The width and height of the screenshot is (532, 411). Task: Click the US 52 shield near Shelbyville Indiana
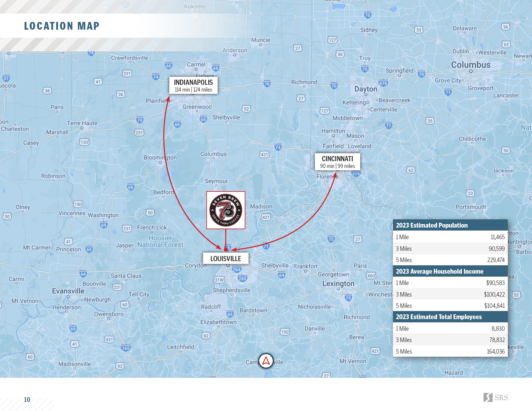[x=246, y=109]
